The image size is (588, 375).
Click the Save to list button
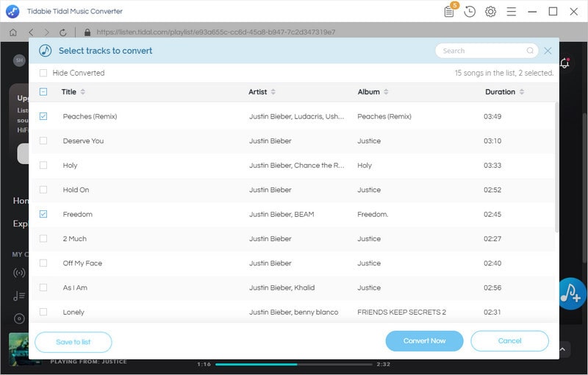pyautogui.click(x=73, y=342)
